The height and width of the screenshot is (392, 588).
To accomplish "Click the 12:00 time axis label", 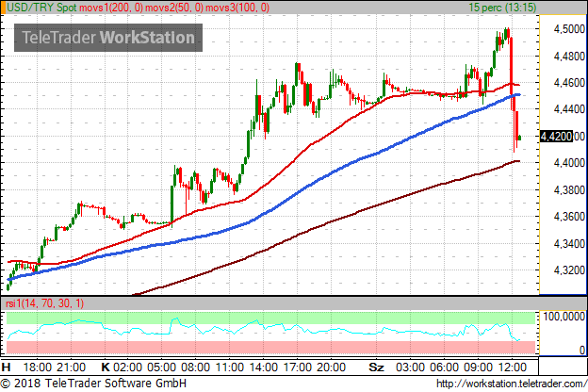I will 513,367.
